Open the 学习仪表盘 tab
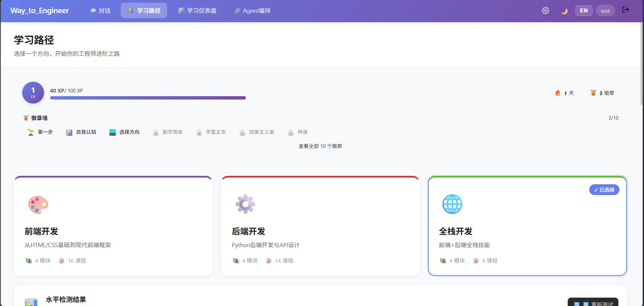644x306 pixels. [x=197, y=11]
